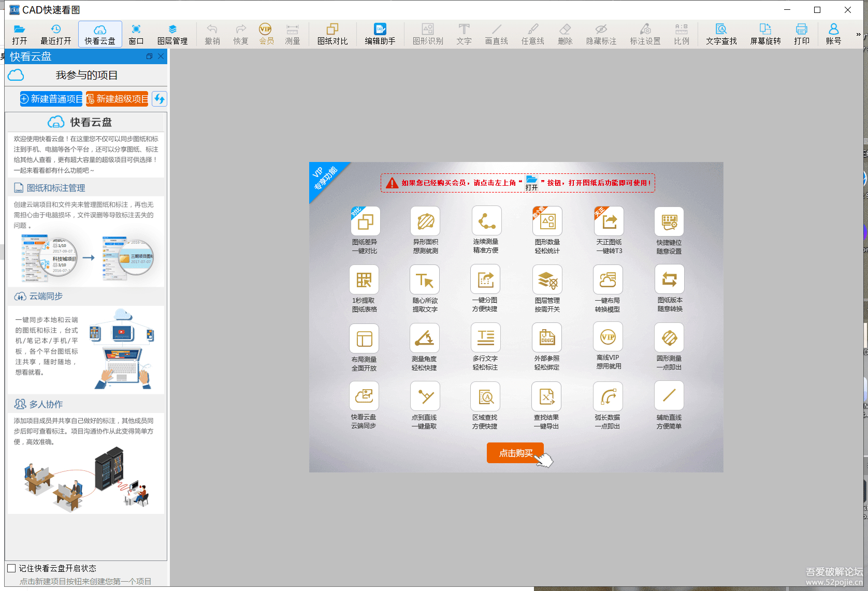Toggle 隐藏标注 hide annotations

601,34
